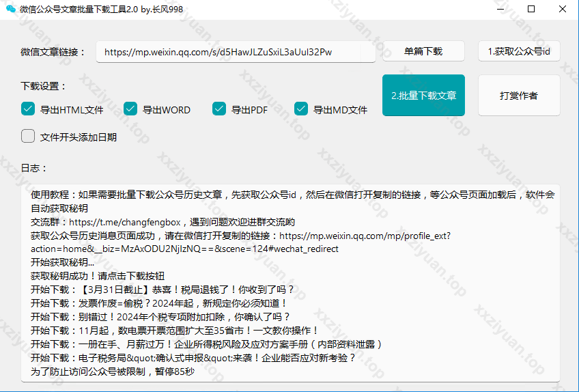The width and height of the screenshot is (579, 392).
Task: Open the 打赏作者 donate button
Action: coord(519,96)
